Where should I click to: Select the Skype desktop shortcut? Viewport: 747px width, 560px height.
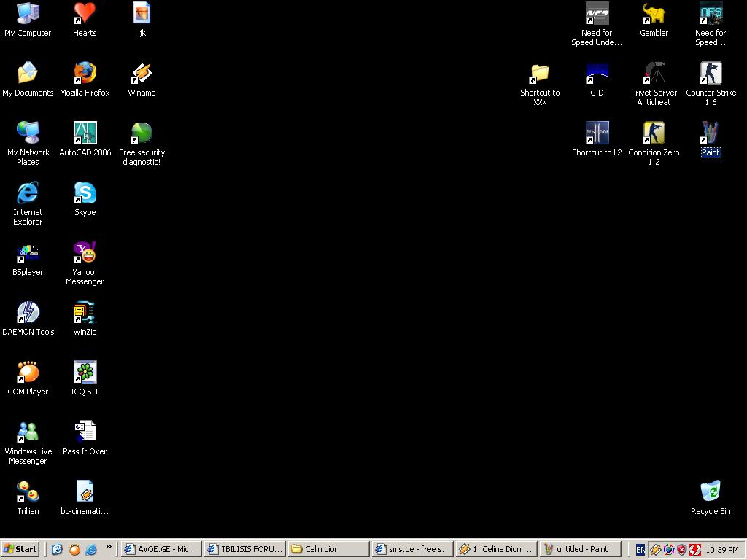pyautogui.click(x=85, y=193)
